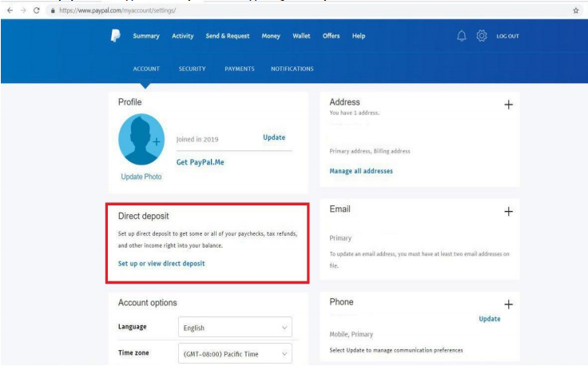The height and width of the screenshot is (366, 588).
Task: Go to Send & Request menu
Action: 228,36
